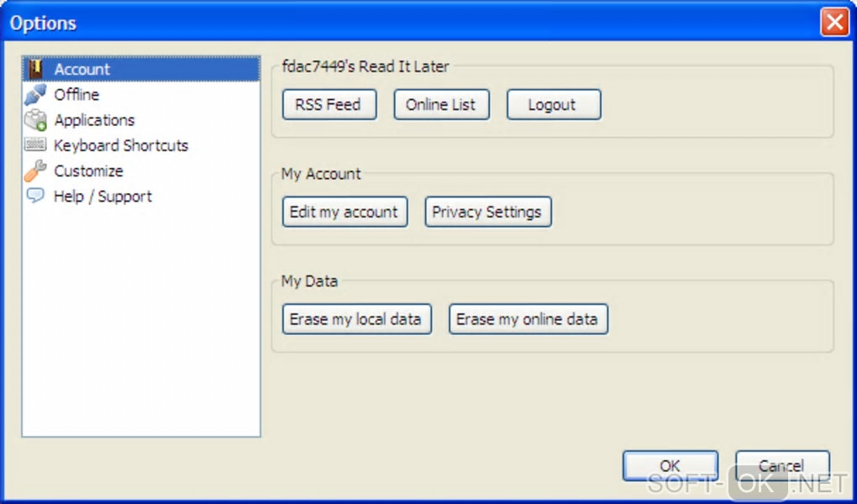Image resolution: width=857 pixels, height=504 pixels.
Task: Click the Applications package icon
Action: tap(35, 120)
